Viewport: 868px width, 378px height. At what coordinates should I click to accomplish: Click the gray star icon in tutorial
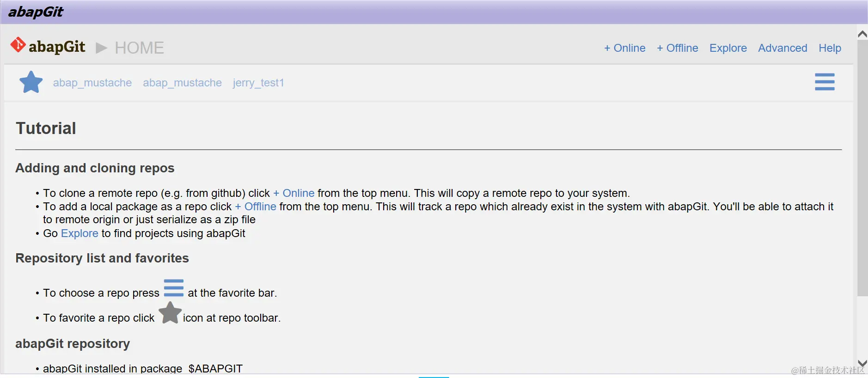(170, 313)
